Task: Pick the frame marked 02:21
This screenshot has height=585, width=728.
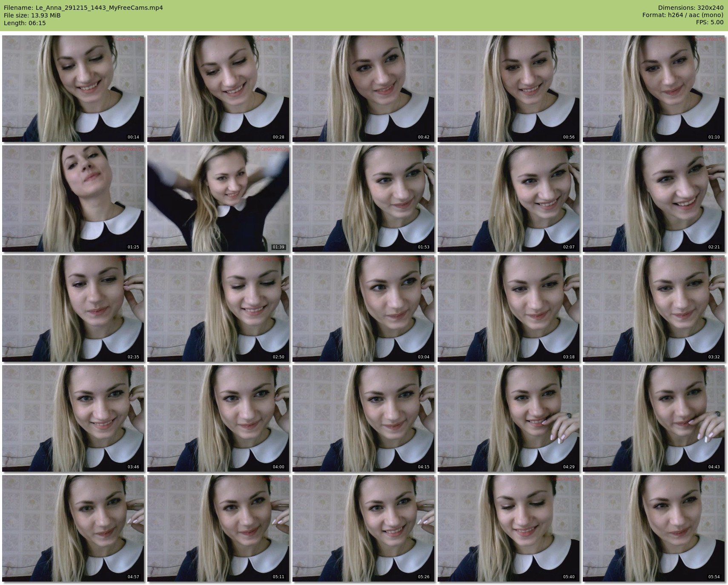Action: pyautogui.click(x=653, y=199)
